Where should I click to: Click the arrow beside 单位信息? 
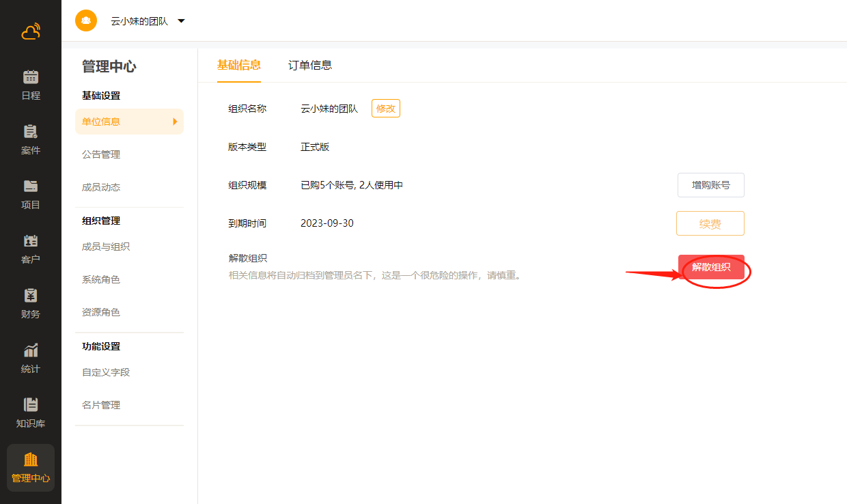point(175,122)
